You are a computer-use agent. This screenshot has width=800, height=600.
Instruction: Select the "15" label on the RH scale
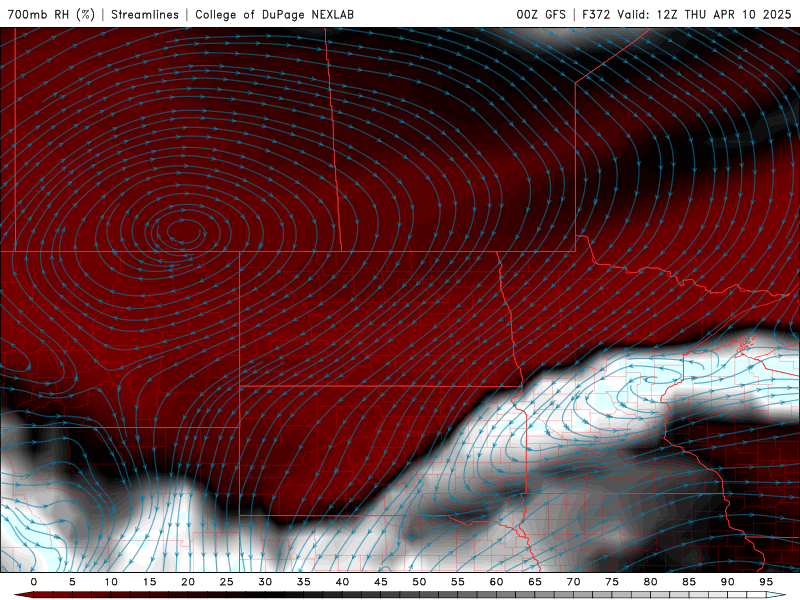[x=149, y=582]
